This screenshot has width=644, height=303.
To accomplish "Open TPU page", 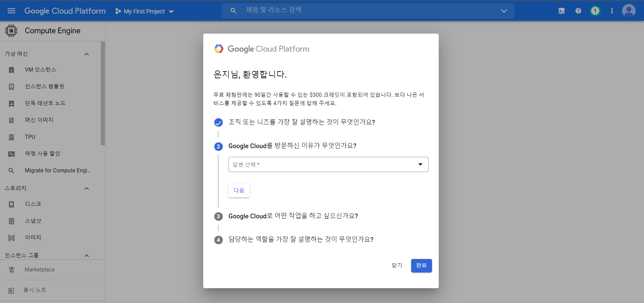I will pos(30,137).
